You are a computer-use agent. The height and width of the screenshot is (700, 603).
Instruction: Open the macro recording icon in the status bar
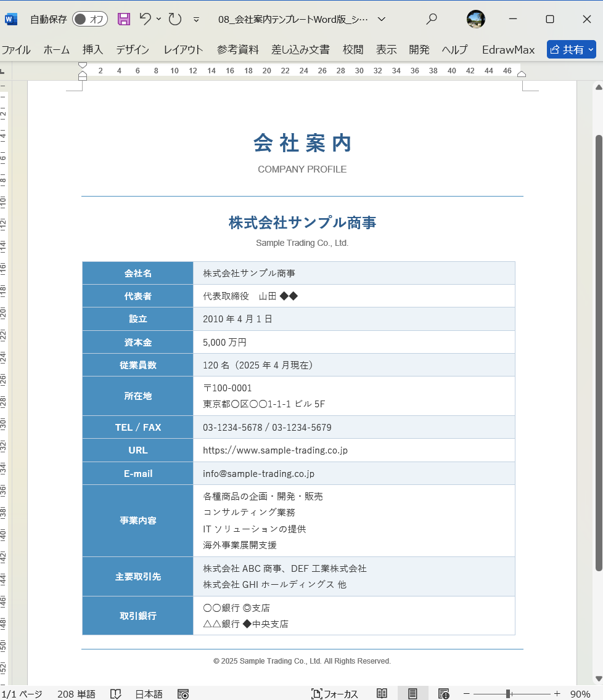coord(183,694)
